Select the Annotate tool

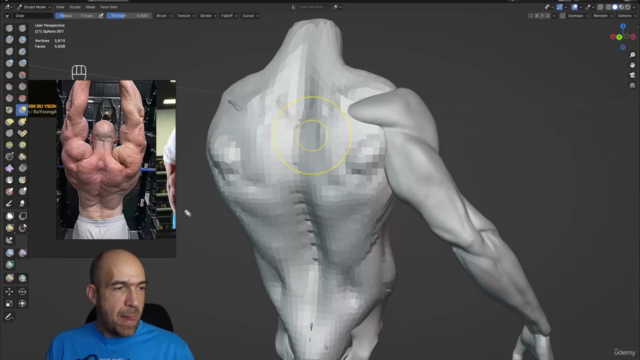click(x=9, y=317)
